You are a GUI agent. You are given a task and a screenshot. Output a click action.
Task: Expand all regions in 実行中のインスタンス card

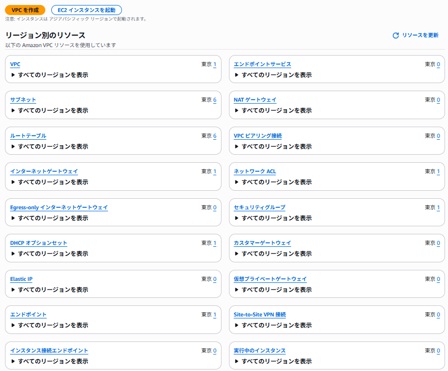[x=273, y=361]
